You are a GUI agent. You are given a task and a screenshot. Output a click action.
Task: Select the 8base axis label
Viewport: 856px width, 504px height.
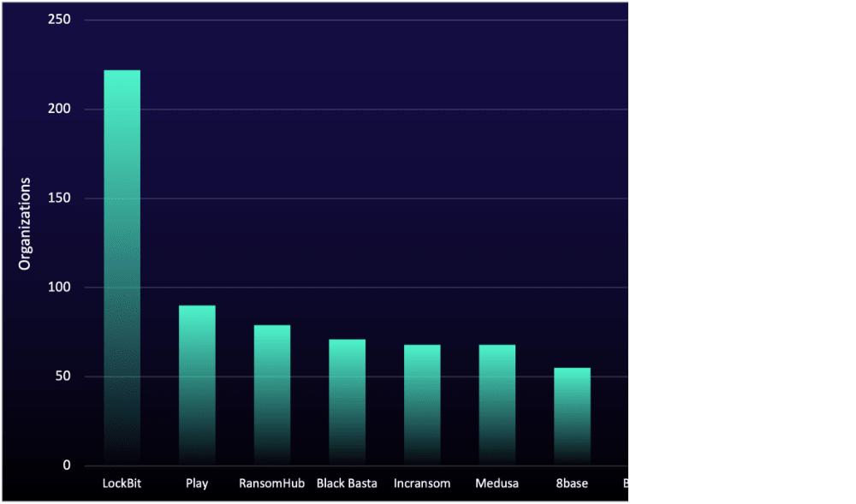(x=572, y=483)
